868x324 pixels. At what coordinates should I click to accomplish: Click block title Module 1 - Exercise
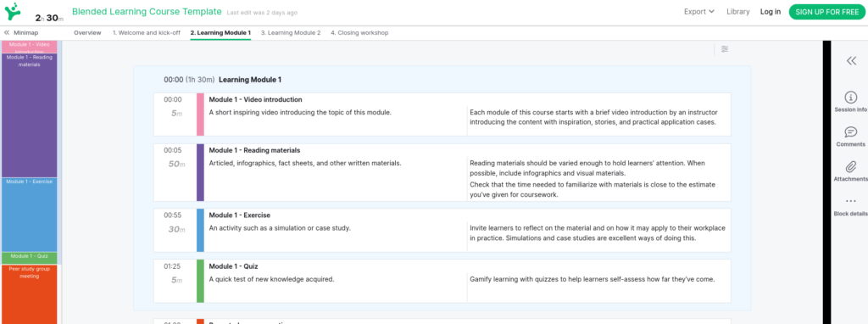239,215
